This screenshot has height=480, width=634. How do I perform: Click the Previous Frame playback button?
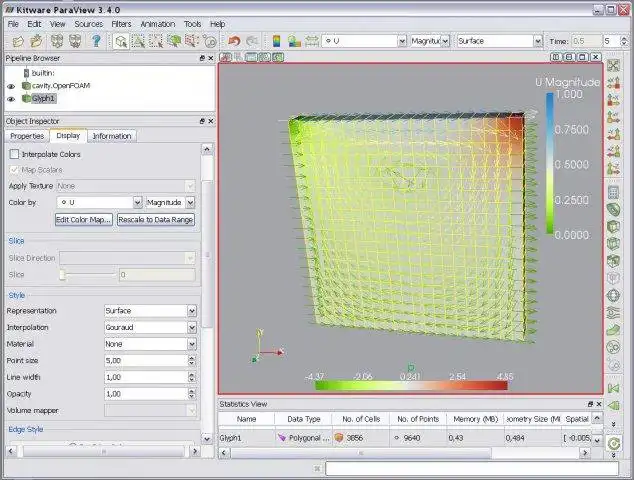[x=614, y=406]
